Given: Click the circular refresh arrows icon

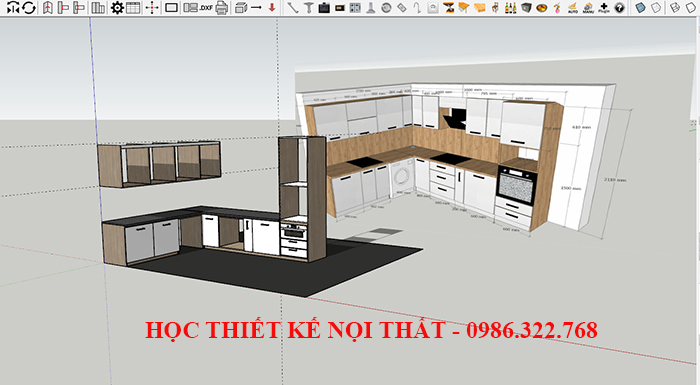Looking at the screenshot, I should [x=29, y=7].
